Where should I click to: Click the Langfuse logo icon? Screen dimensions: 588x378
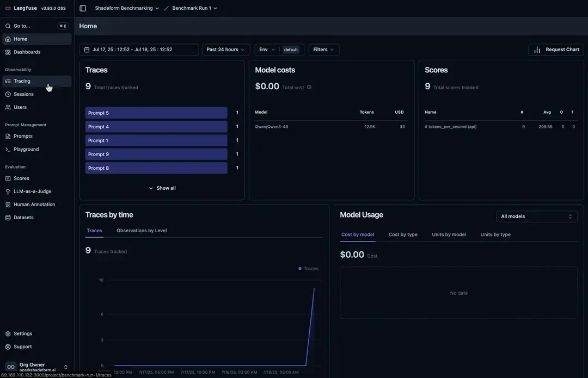coord(8,8)
